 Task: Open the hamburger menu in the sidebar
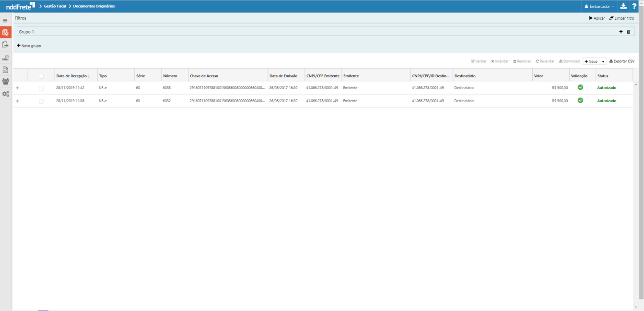[x=5, y=21]
